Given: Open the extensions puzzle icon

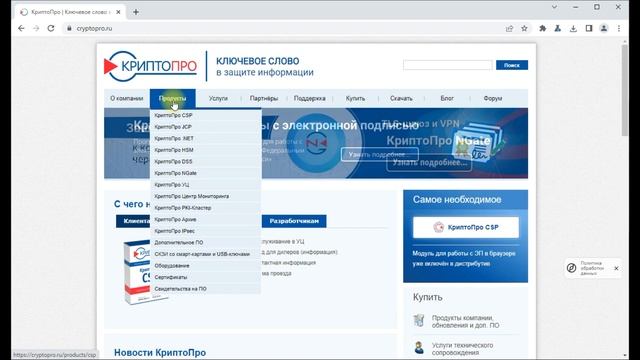Looking at the screenshot, I should pyautogui.click(x=542, y=28).
